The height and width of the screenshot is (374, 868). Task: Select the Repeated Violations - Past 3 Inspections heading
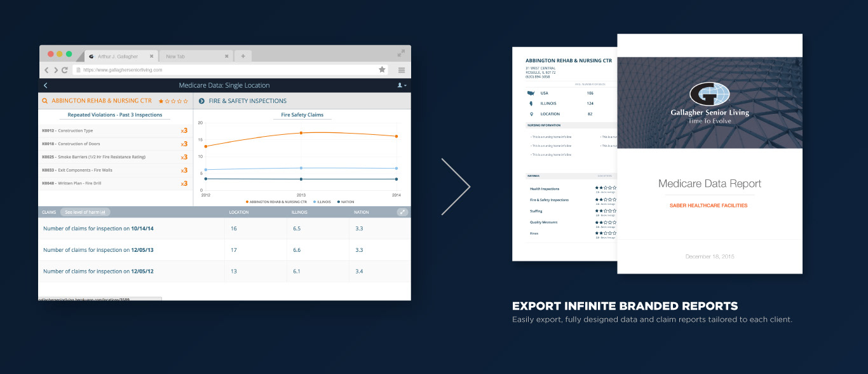(x=115, y=115)
